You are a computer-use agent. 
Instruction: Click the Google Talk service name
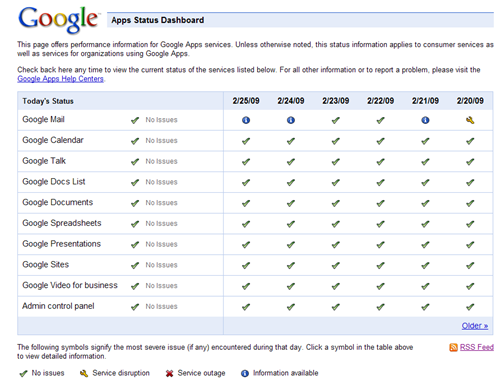44,161
